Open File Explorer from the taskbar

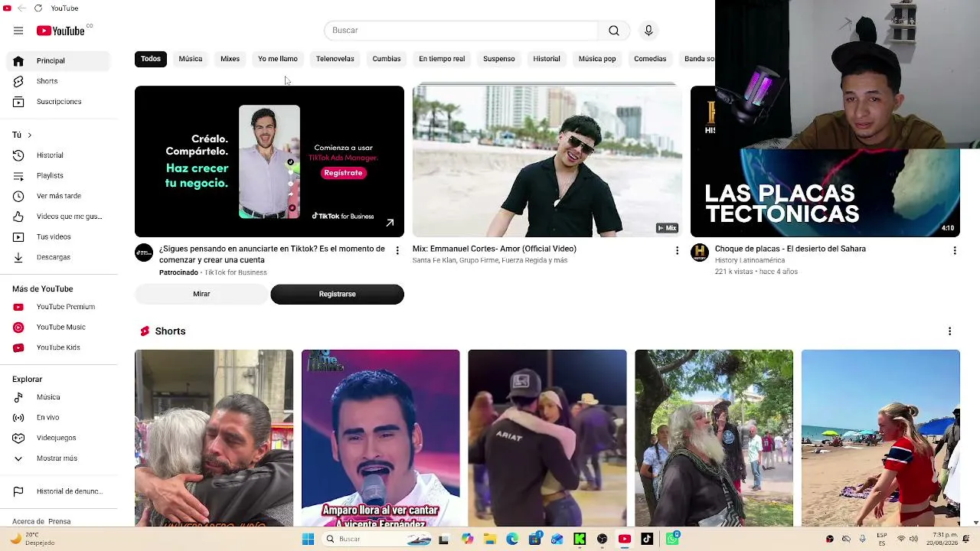[490, 539]
